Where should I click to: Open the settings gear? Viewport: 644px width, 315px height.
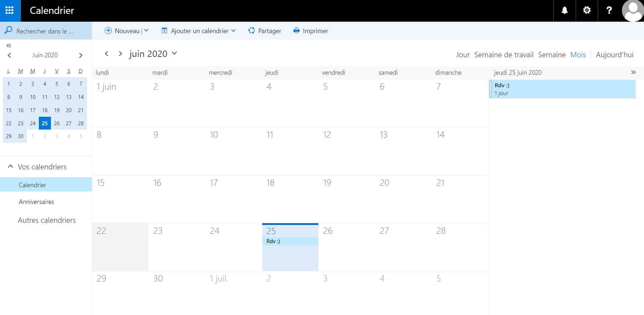point(587,10)
